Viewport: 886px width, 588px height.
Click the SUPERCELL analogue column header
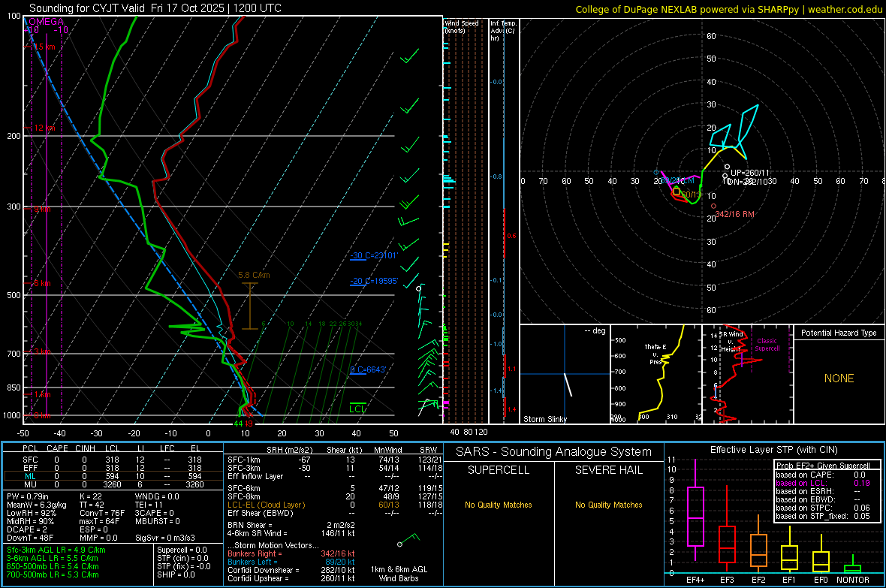tap(499, 470)
